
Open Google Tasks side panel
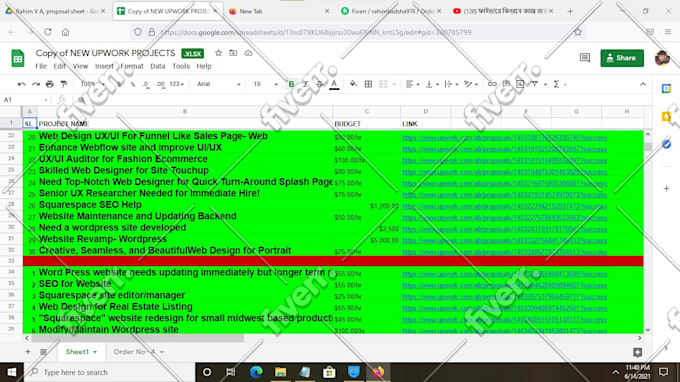(x=666, y=144)
